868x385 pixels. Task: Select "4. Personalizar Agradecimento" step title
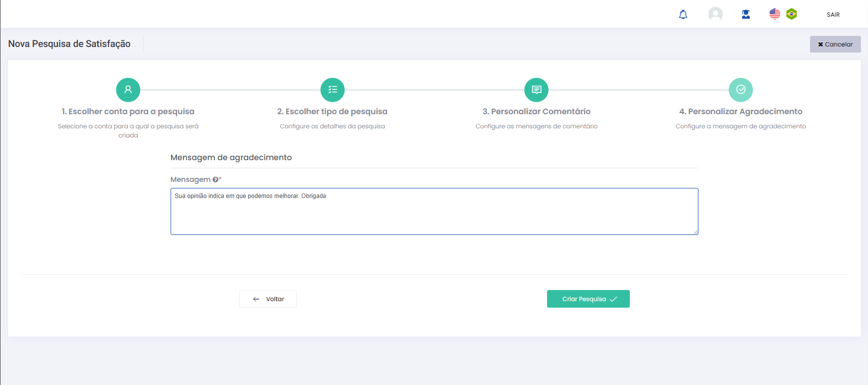[740, 112]
